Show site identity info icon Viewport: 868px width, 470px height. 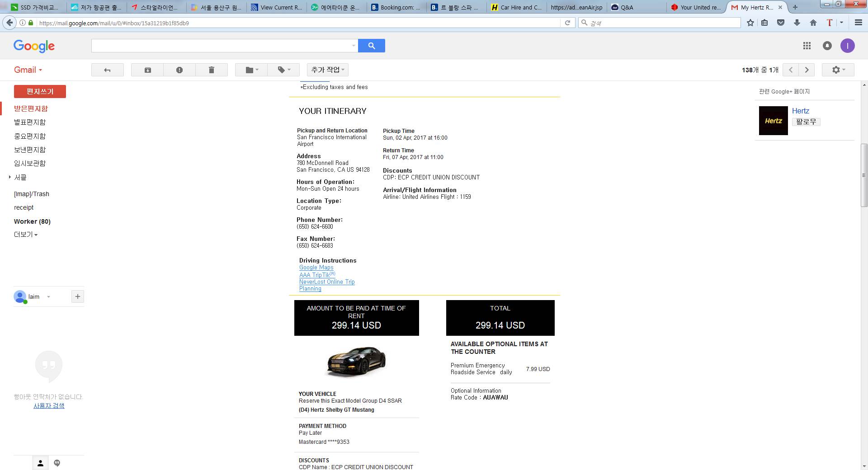22,23
